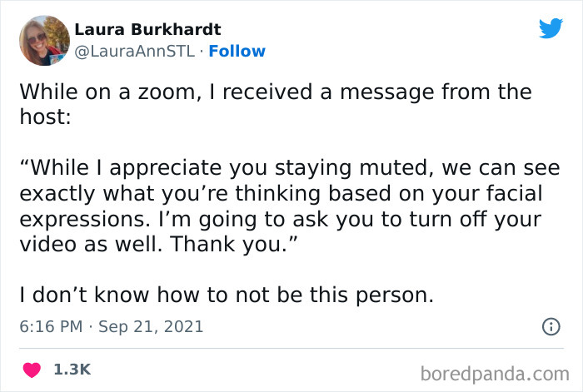Click the 6:16 PM time stamp

click(52, 327)
